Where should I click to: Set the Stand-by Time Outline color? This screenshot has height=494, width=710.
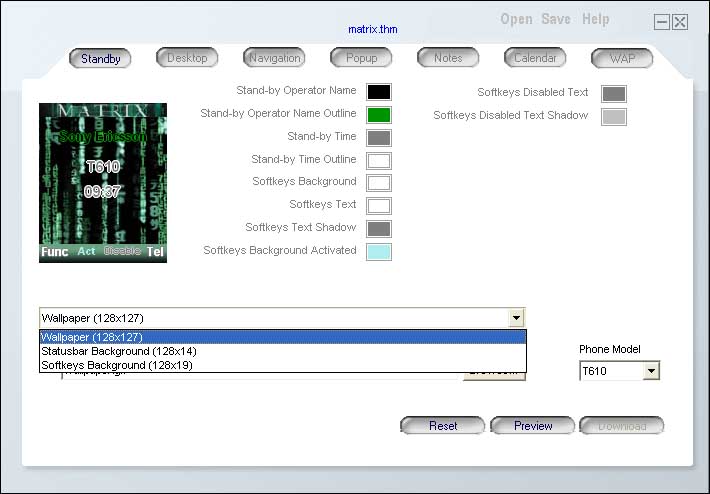coord(379,161)
